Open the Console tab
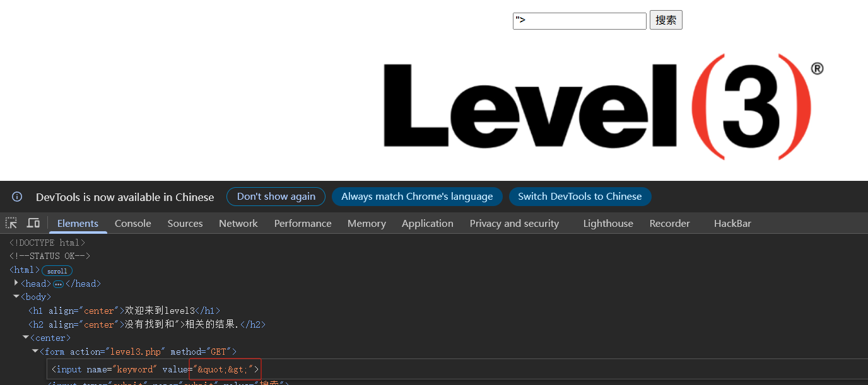Screen dimensions: 868x385 [132, 223]
